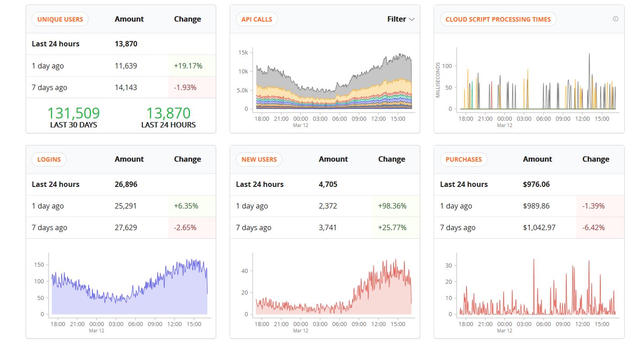Open Cloud Script Processing Times label

coord(498,19)
